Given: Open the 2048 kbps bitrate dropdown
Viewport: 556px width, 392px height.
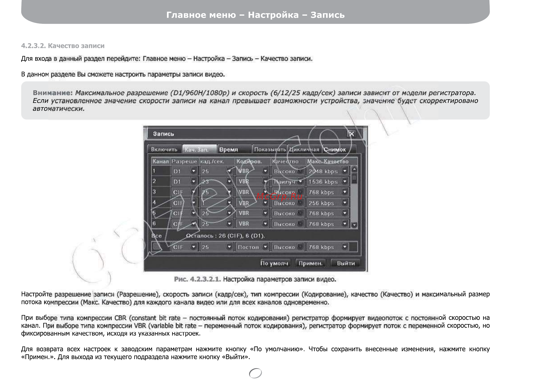Looking at the screenshot, I should click(x=328, y=171).
